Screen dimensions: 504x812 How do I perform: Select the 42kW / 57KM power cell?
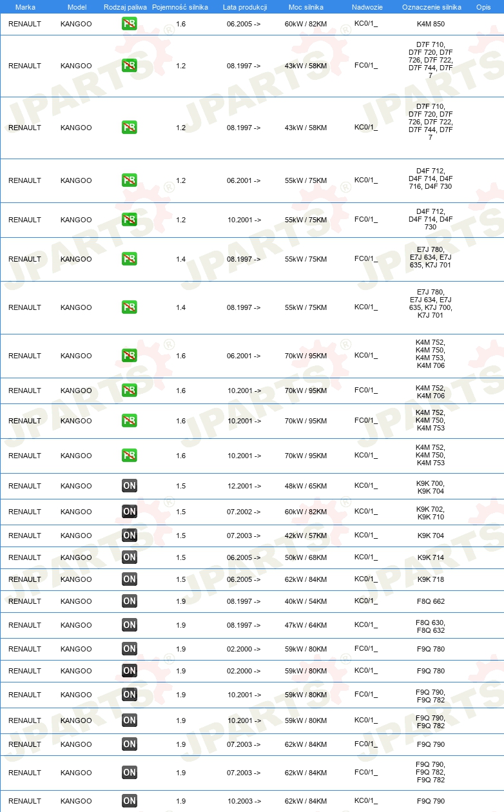point(305,536)
